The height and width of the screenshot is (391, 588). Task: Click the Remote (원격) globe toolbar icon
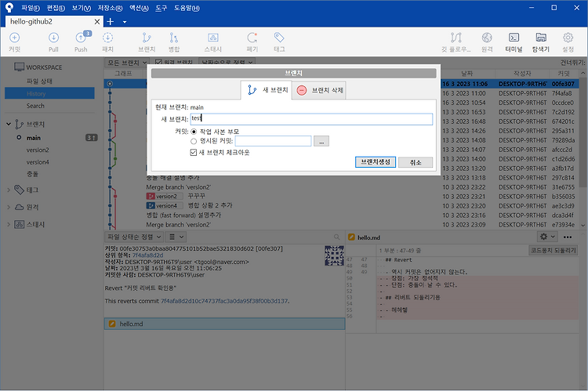pos(487,38)
